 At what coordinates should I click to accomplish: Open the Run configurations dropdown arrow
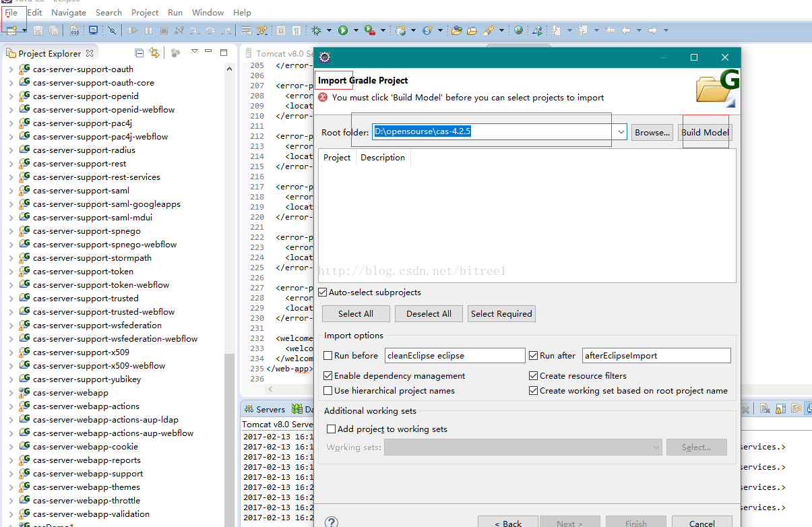[x=355, y=30]
